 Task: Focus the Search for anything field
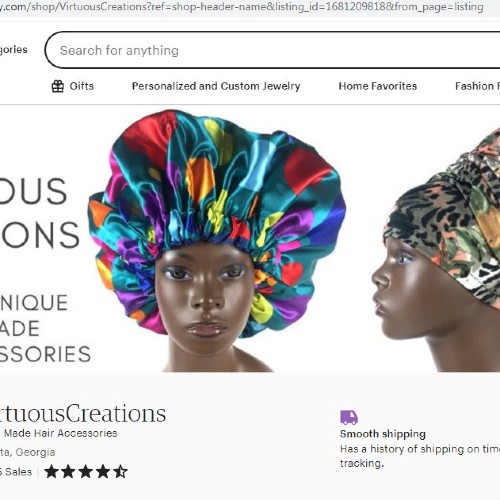pyautogui.click(x=272, y=50)
